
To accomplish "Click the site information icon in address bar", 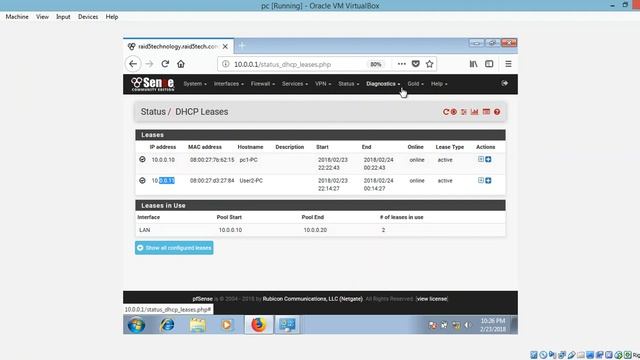I will [x=225, y=64].
